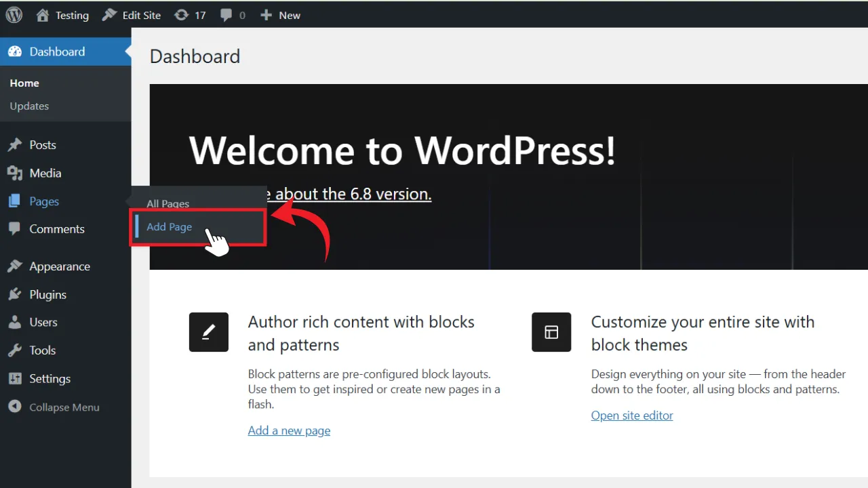Viewport: 868px width, 488px height.
Task: Click the plus icon beside New
Action: (266, 15)
